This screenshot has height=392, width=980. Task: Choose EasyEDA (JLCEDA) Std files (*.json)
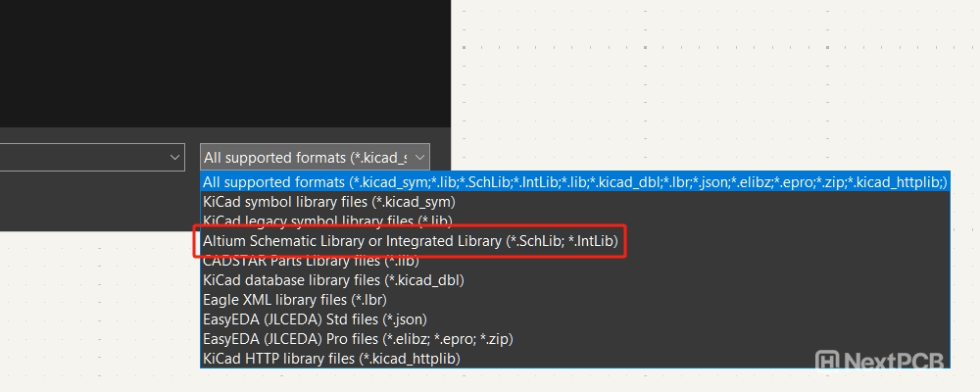(315, 319)
